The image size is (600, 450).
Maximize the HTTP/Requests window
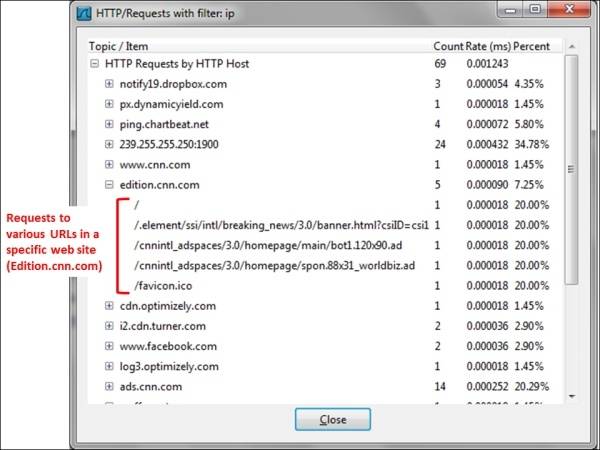(x=535, y=9)
